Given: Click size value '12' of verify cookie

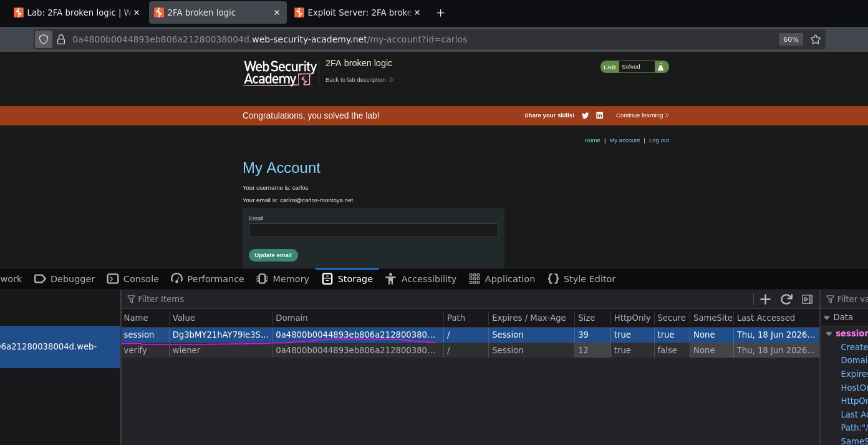Looking at the screenshot, I should tap(592, 350).
